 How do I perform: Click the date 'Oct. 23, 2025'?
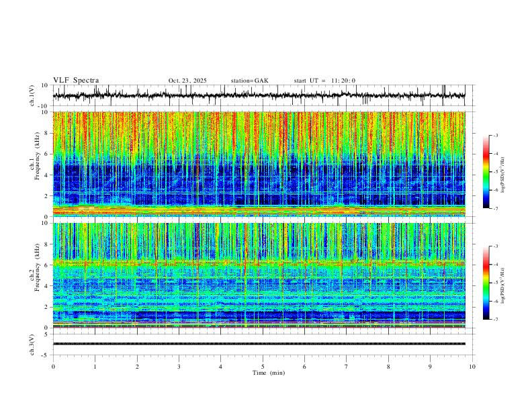pos(187,81)
